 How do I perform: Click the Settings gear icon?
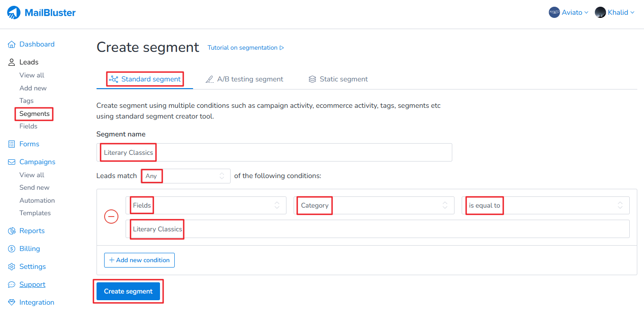coord(12,267)
